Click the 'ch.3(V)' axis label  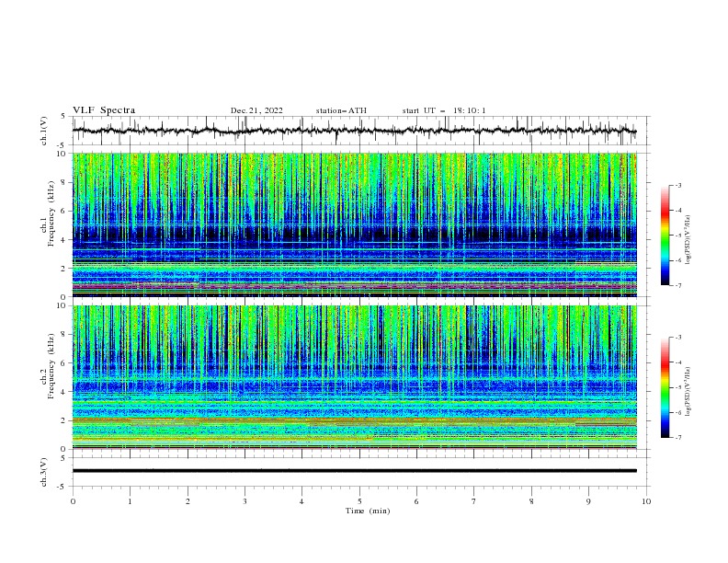point(44,472)
